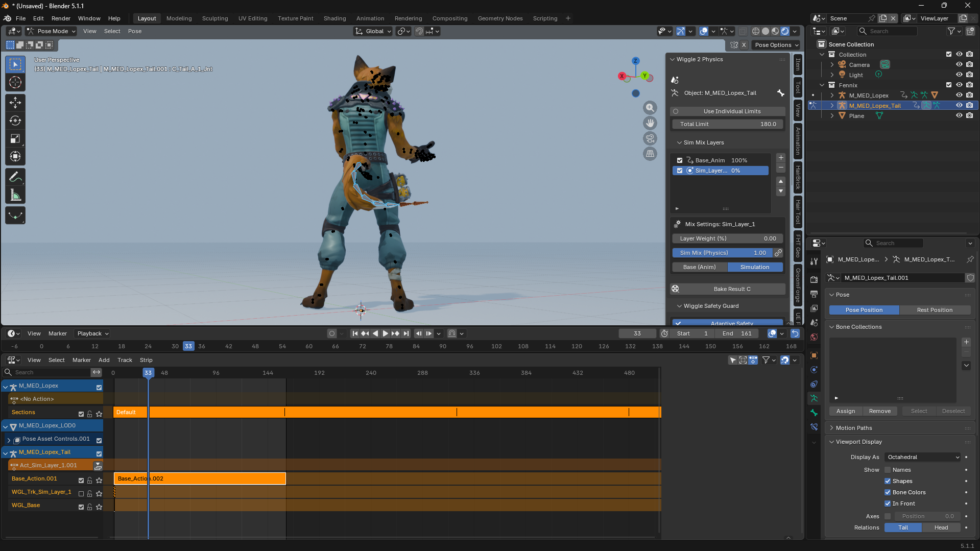Star the Sections NLA track
The height and width of the screenshot is (551, 980).
(x=99, y=414)
